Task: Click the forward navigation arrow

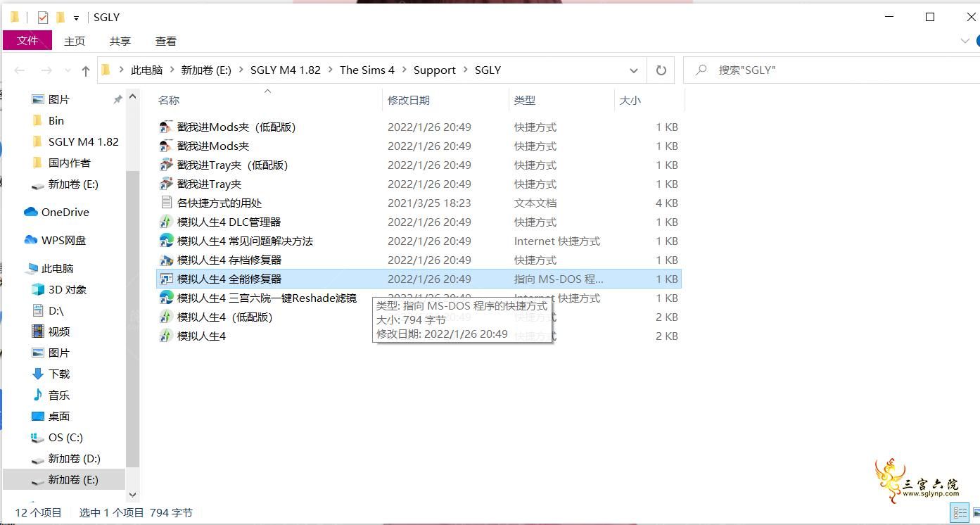Action: 46,70
